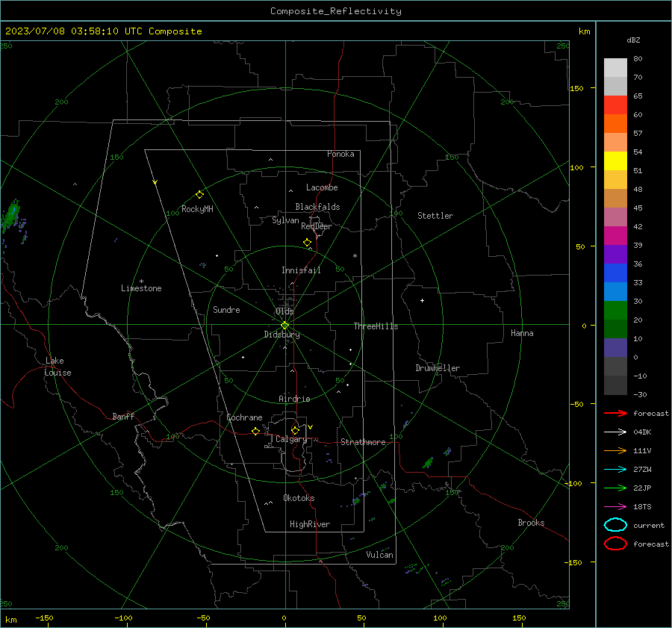Select the magenta 18TS arrow icon

pos(615,507)
